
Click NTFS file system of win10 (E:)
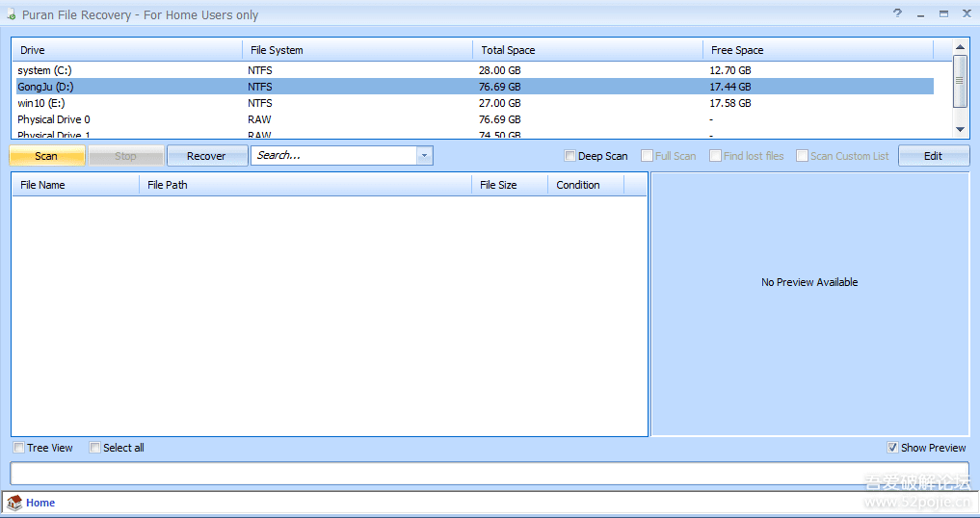(x=260, y=103)
